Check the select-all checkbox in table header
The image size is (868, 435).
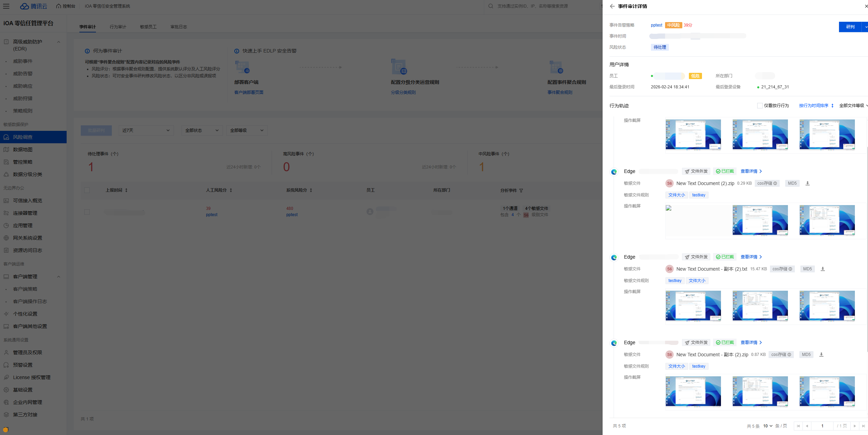point(87,190)
